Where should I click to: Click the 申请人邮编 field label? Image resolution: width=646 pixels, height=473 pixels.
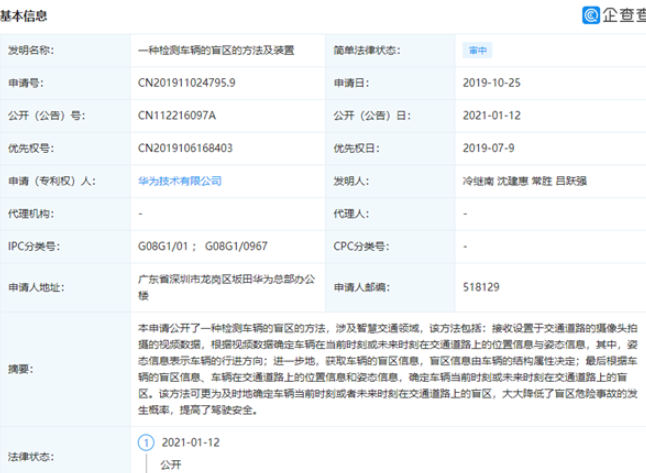(x=361, y=287)
